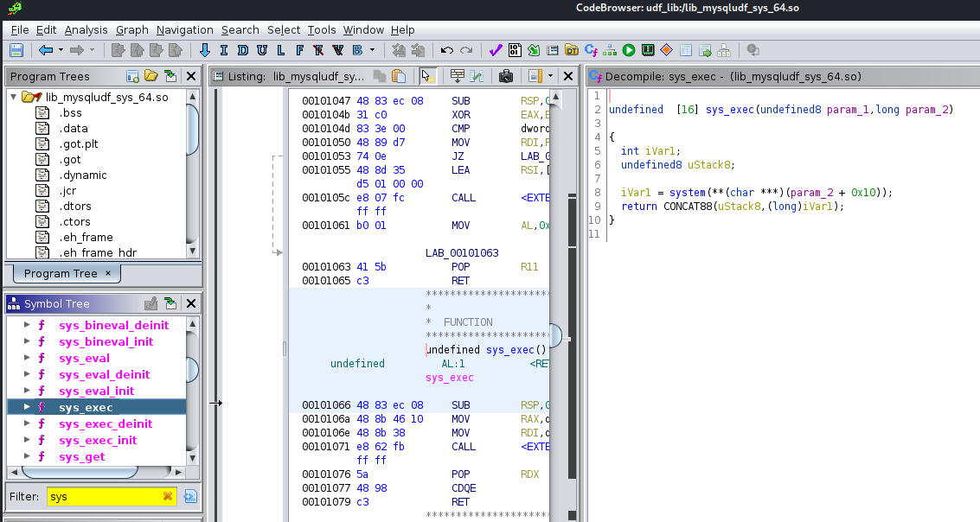Screen dimensions: 980x522
Task: Click the Function Graph diamond icon
Action: [x=667, y=50]
